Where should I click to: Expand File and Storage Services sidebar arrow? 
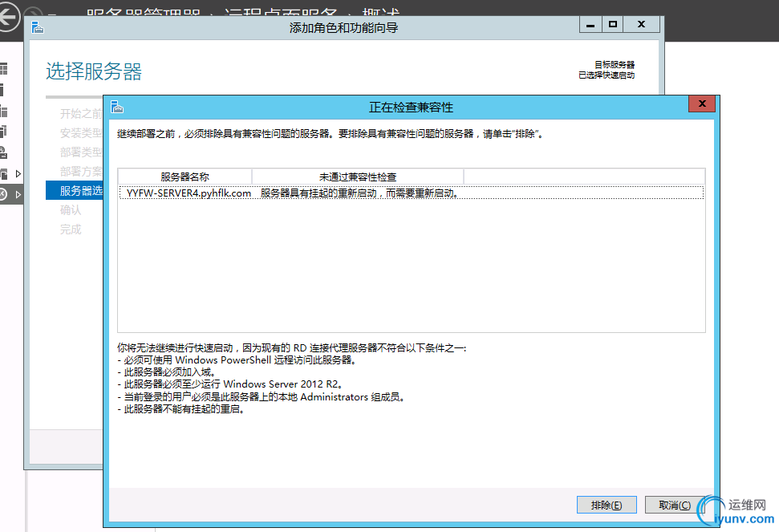point(18,174)
